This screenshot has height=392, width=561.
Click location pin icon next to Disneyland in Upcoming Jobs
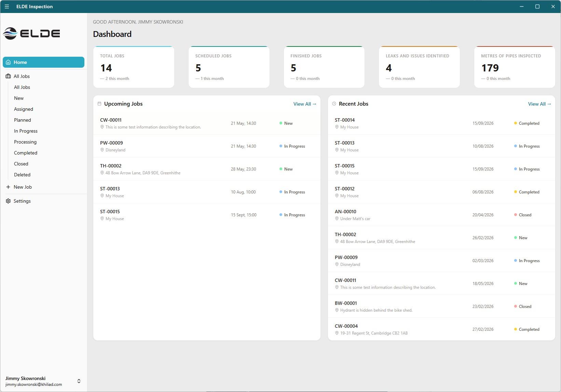coord(102,150)
